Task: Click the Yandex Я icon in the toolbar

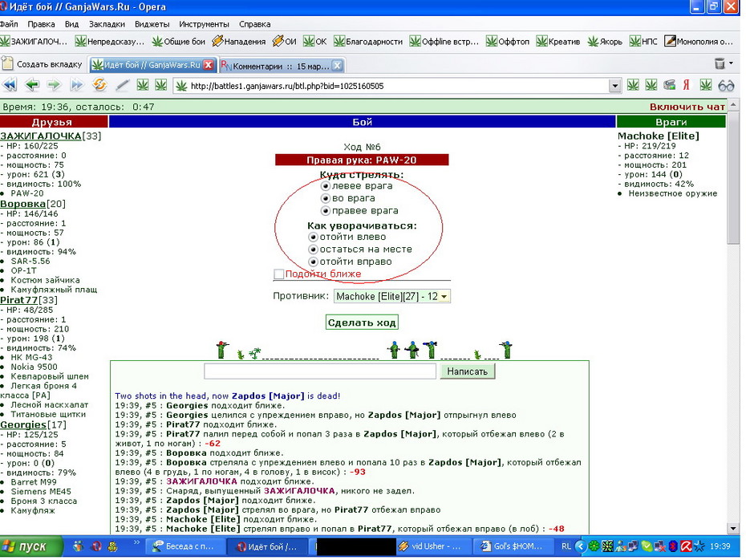Action: click(686, 85)
